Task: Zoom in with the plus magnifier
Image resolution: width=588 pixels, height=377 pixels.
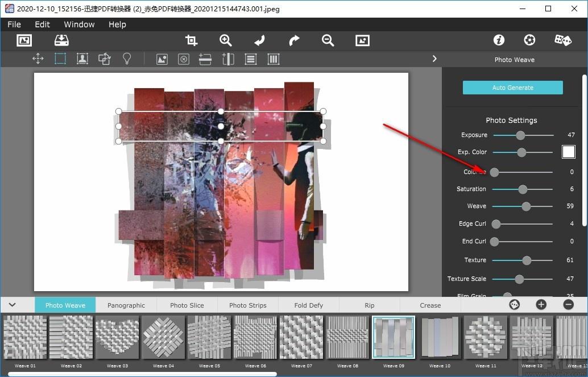Action: pyautogui.click(x=225, y=40)
